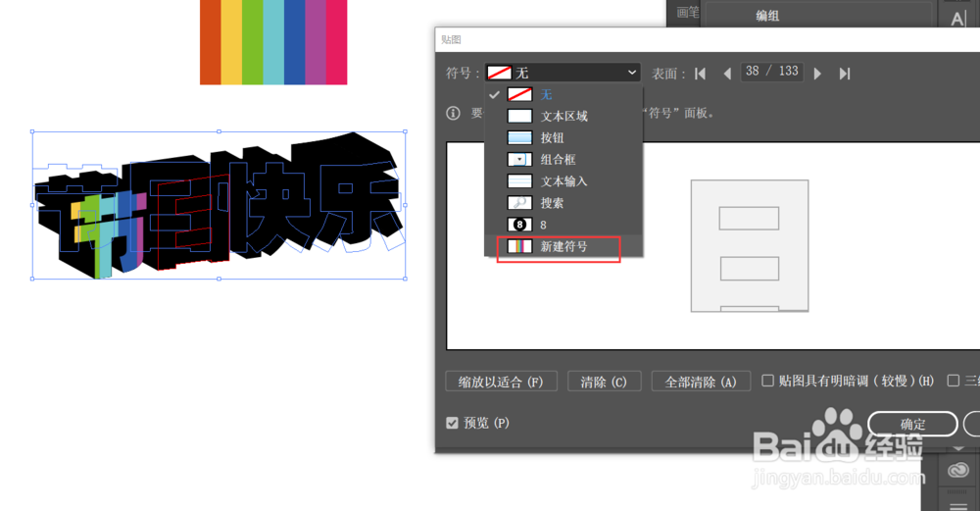Click the 画笔 panel tab
Screen dimensions: 980x511
[x=688, y=12]
